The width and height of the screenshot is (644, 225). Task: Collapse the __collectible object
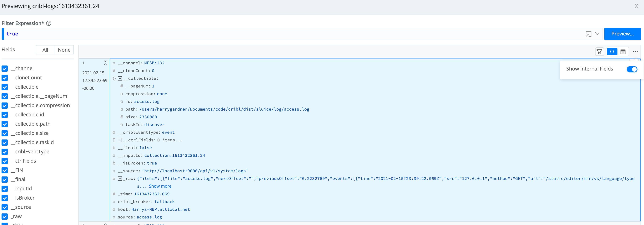120,78
